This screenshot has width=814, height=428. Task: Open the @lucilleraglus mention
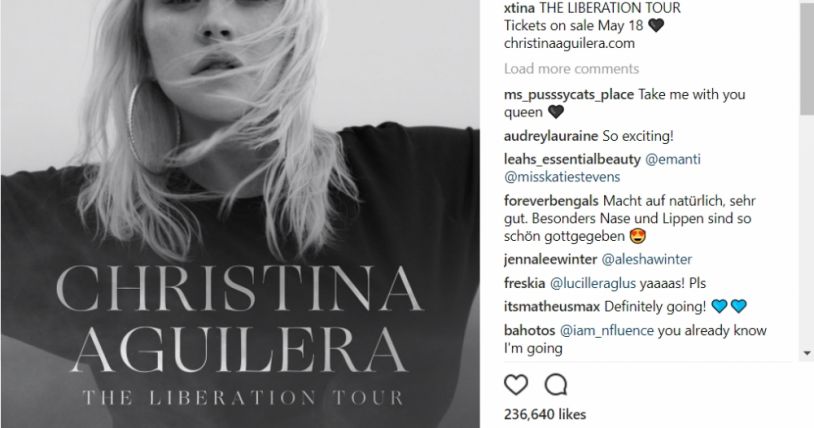pos(592,283)
